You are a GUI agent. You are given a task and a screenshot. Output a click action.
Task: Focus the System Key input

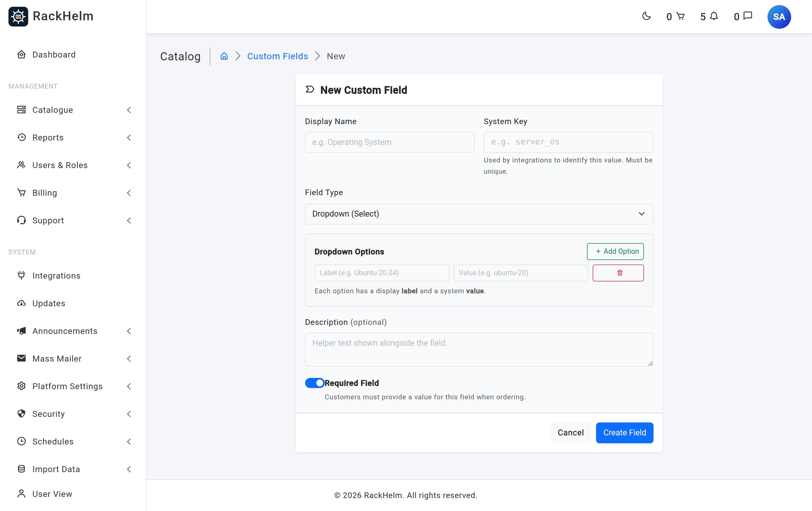[568, 142]
